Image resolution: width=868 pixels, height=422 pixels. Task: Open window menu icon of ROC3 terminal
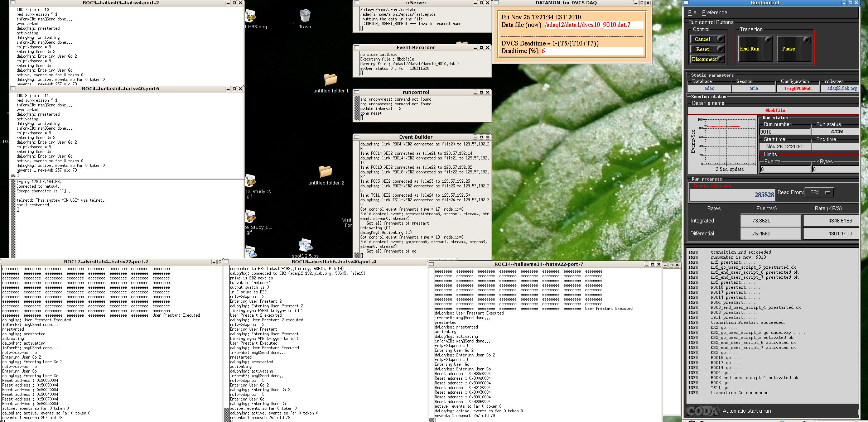click(x=13, y=3)
